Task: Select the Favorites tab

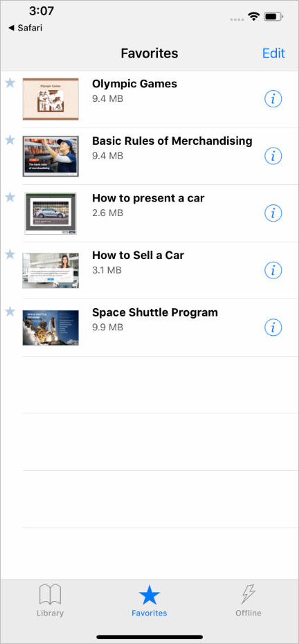Action: 149,601
